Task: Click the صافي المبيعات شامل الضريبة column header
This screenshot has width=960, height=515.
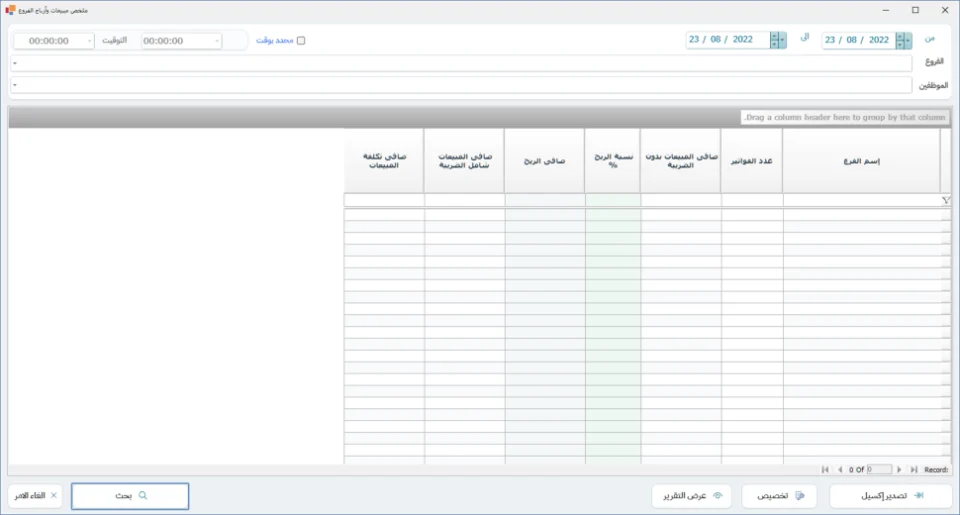Action: 464,161
